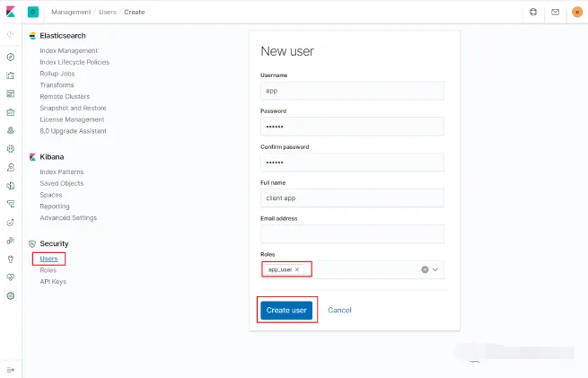This screenshot has width=588, height=378.
Task: Select Roles under Security
Action: 48,270
